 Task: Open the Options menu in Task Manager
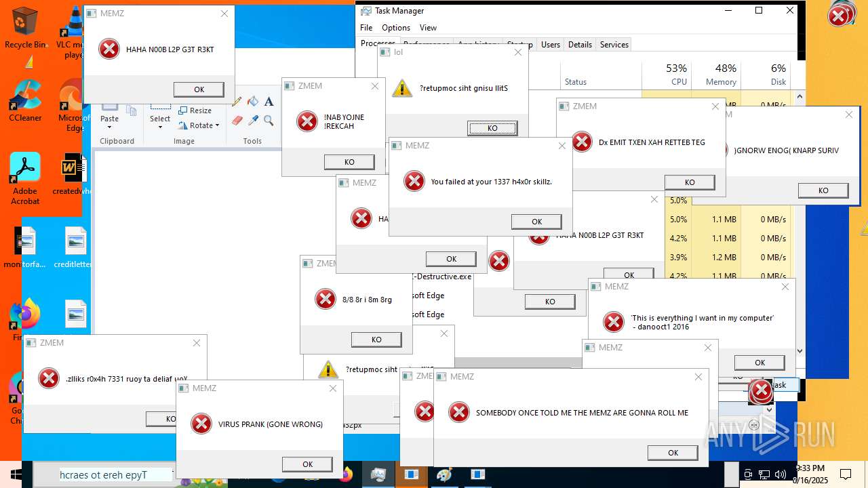396,28
